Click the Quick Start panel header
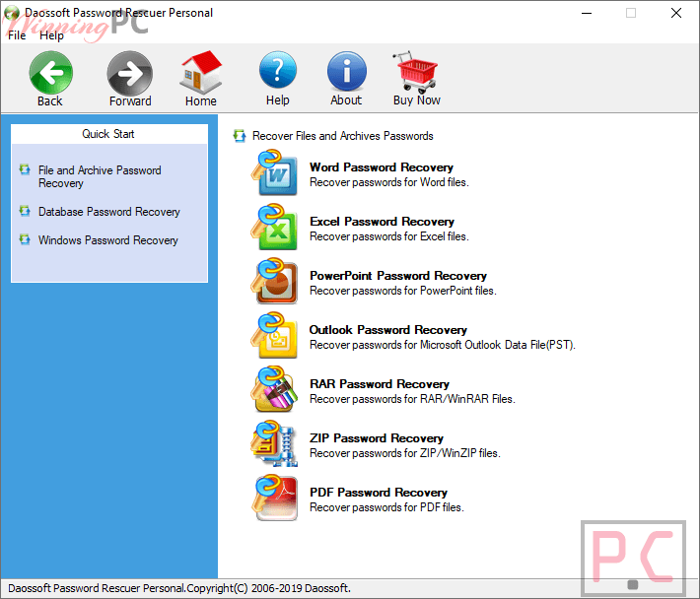Screen dimensions: 700x599 [x=108, y=134]
